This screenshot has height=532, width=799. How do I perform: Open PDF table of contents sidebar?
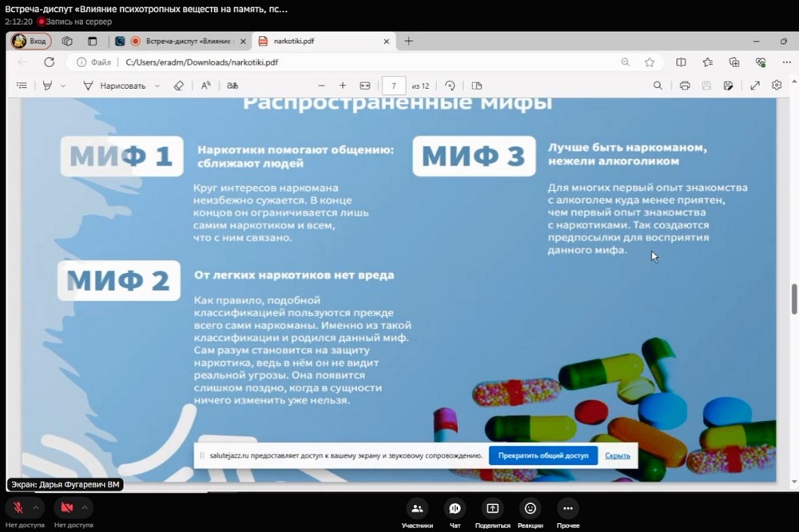(22, 85)
